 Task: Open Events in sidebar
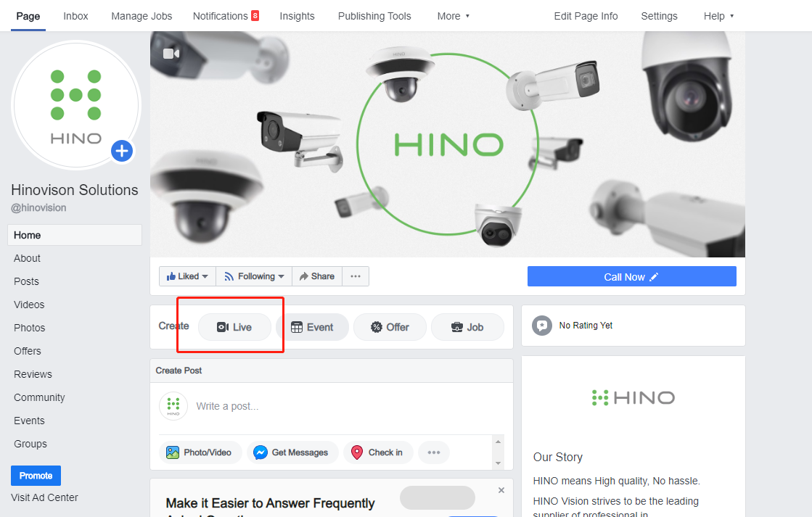coord(29,421)
